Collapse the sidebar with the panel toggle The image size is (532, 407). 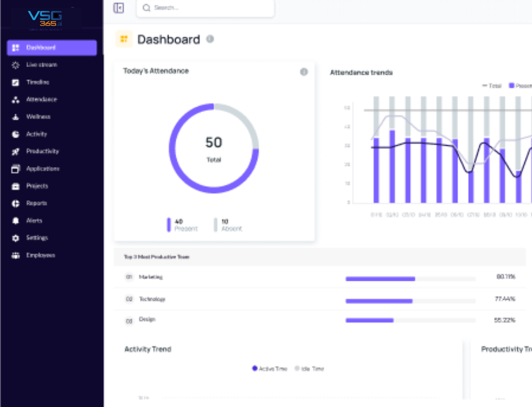point(119,9)
